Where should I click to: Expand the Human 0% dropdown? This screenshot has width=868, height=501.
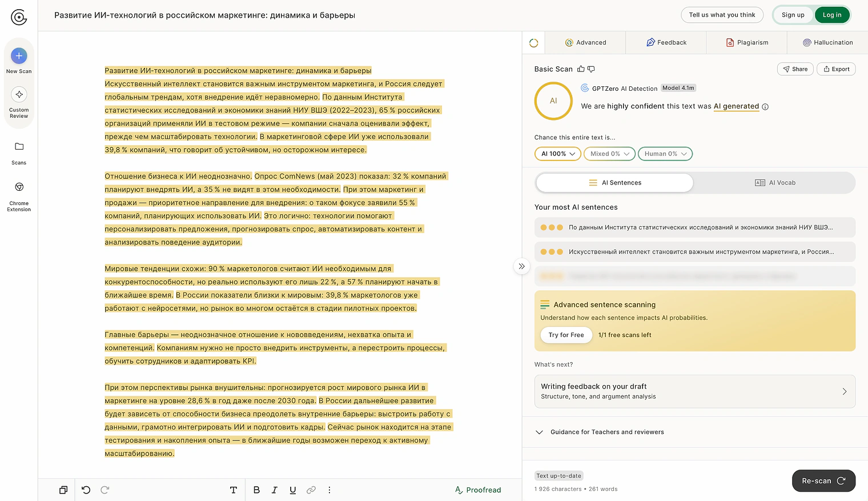(x=665, y=154)
